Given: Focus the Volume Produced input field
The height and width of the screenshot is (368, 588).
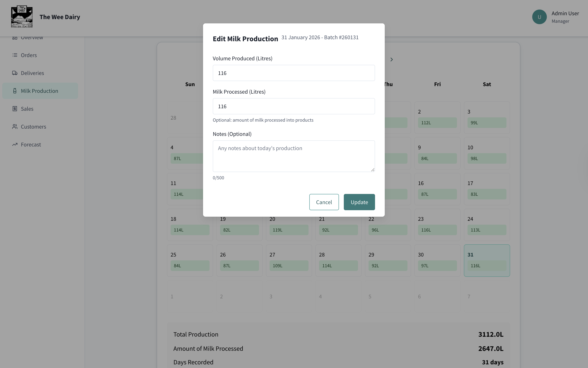Looking at the screenshot, I should click(294, 73).
